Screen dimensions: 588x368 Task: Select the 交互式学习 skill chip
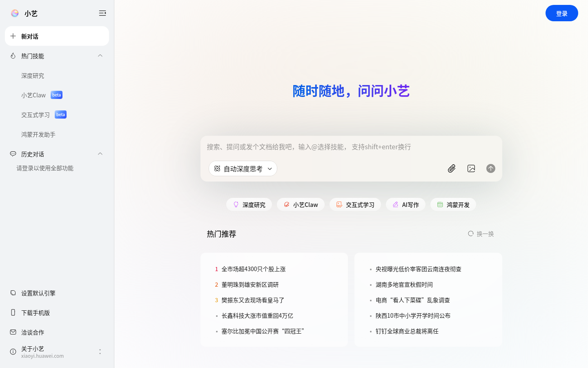coord(355,204)
